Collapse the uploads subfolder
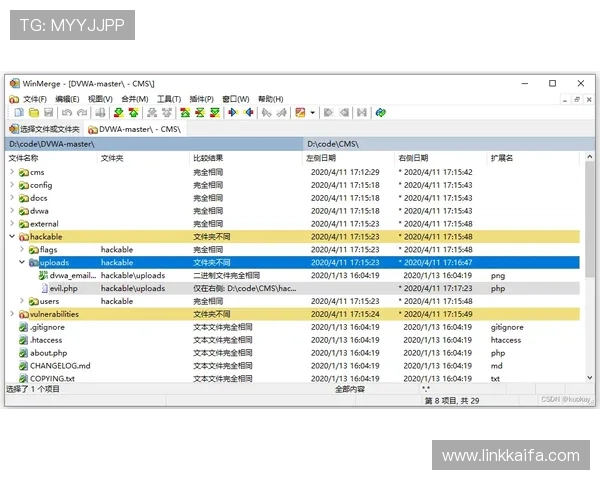Image resolution: width=600 pixels, height=480 pixels. [x=22, y=262]
